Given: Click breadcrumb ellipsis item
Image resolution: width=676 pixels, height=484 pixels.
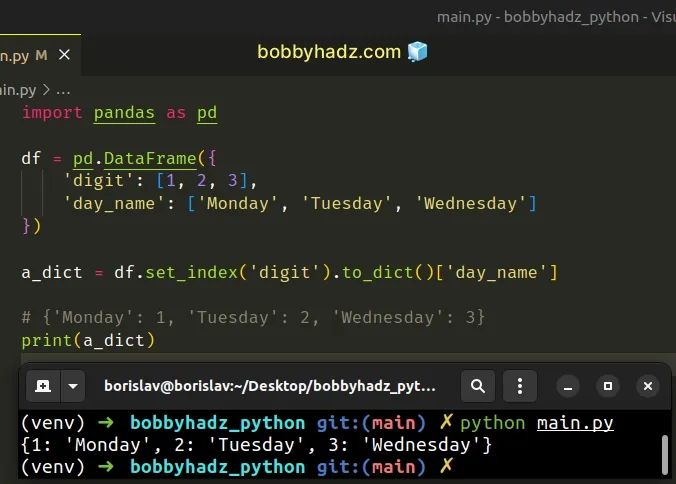Looking at the screenshot, I should coord(63,91).
